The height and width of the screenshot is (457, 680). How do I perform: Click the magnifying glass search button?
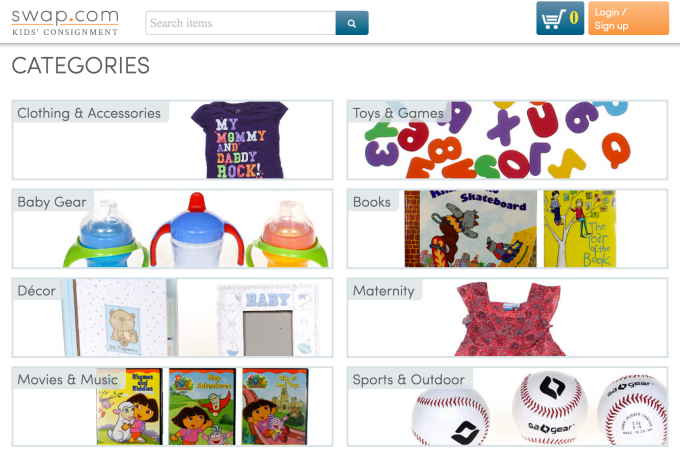point(352,23)
